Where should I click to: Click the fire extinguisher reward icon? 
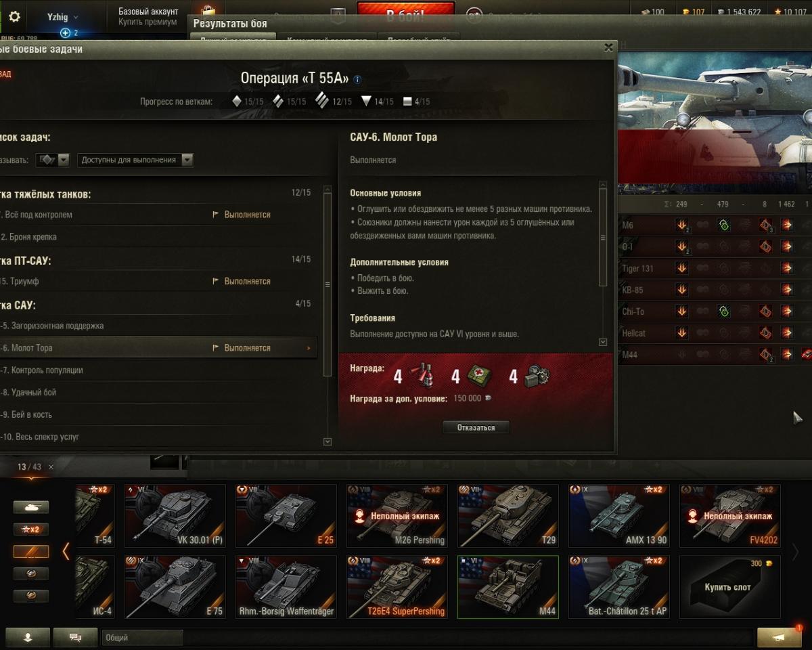click(x=422, y=376)
